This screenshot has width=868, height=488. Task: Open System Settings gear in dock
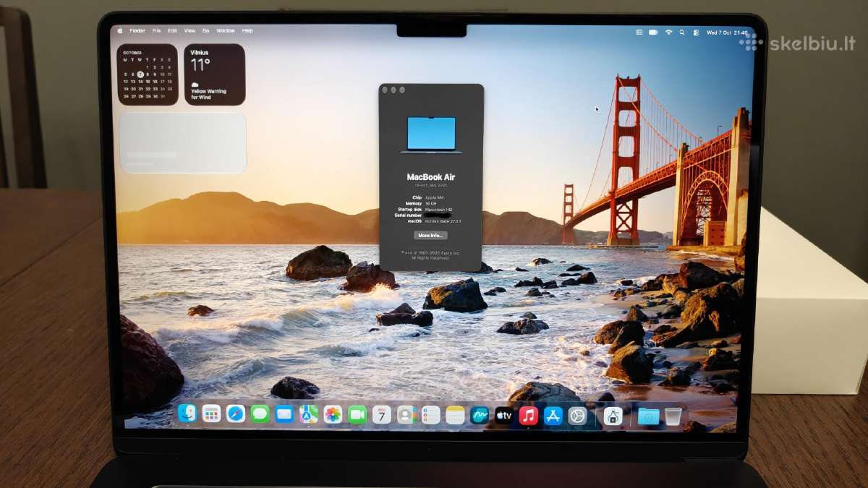point(577,416)
